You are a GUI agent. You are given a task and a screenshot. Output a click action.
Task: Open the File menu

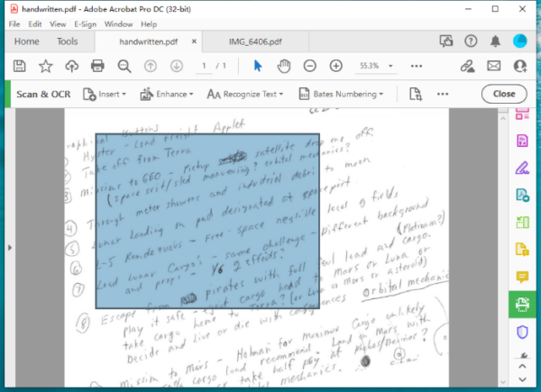tap(14, 24)
